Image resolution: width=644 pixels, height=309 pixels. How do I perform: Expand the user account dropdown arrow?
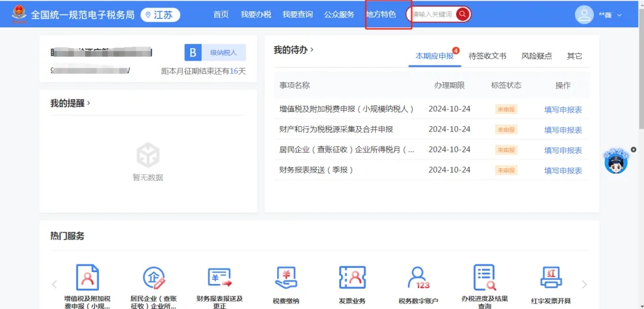point(619,15)
